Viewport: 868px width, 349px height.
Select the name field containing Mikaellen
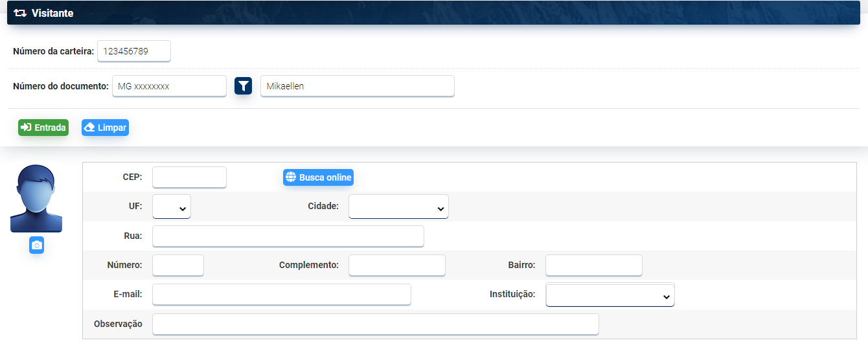point(357,86)
